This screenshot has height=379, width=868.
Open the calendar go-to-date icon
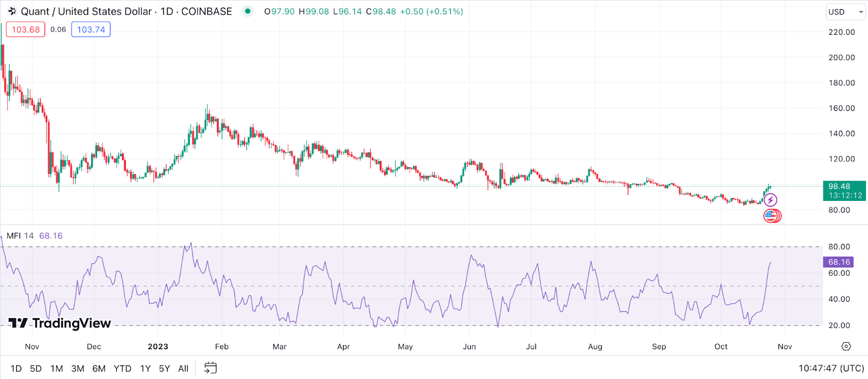pos(210,368)
